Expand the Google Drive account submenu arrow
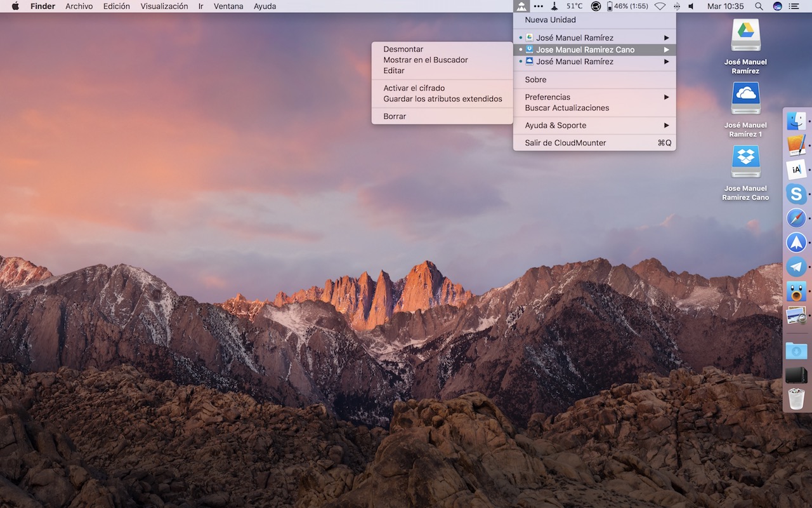The image size is (812, 508). coord(667,37)
